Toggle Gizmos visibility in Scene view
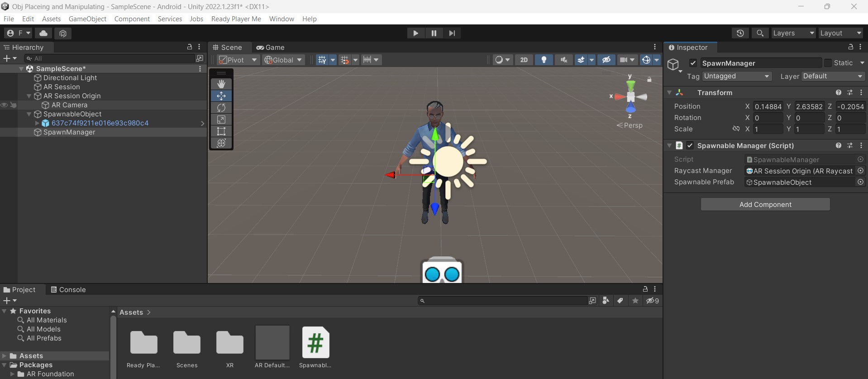 (x=646, y=60)
